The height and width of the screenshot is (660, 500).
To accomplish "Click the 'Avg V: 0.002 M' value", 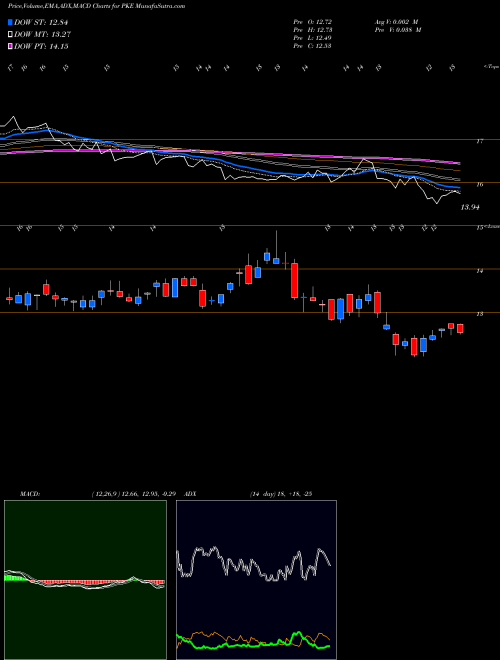I will pos(397,22).
